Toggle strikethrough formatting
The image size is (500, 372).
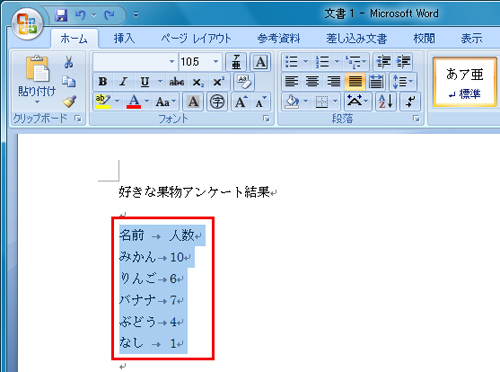tap(177, 82)
